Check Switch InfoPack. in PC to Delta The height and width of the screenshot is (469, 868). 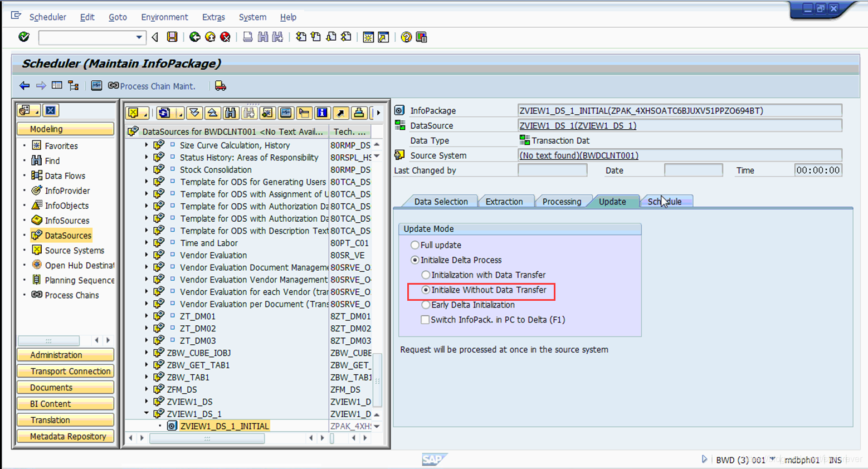[425, 320]
